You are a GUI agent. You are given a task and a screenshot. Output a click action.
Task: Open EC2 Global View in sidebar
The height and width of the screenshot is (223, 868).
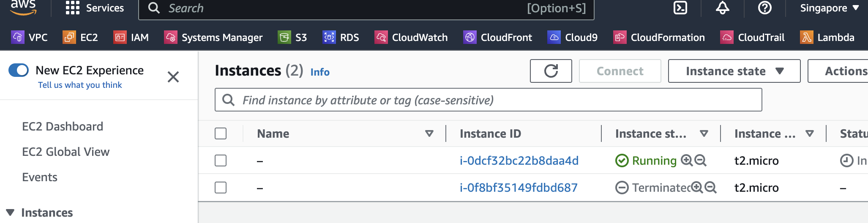point(66,152)
